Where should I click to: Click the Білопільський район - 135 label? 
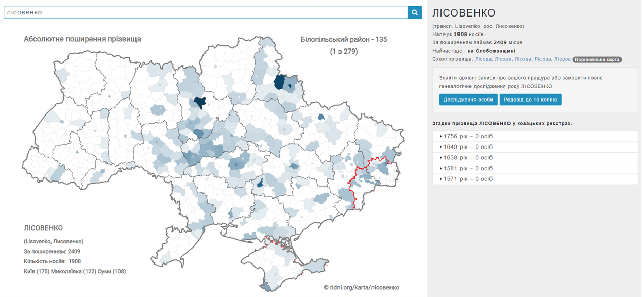pos(344,39)
